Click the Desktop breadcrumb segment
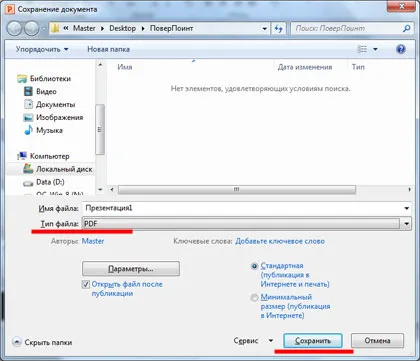This screenshot has height=361, width=420. pos(122,28)
